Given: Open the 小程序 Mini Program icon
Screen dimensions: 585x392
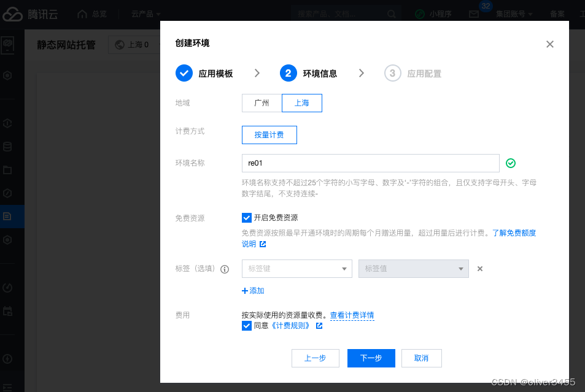Looking at the screenshot, I should click(x=419, y=13).
